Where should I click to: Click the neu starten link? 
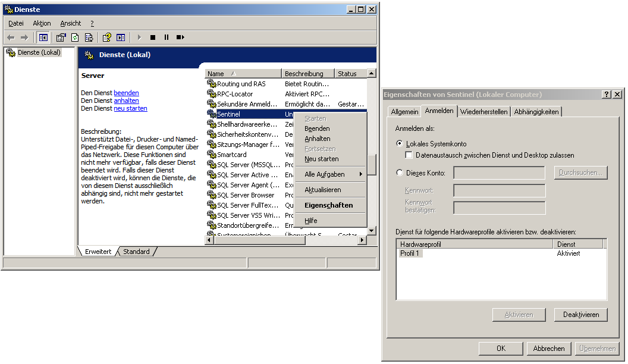pos(131,108)
